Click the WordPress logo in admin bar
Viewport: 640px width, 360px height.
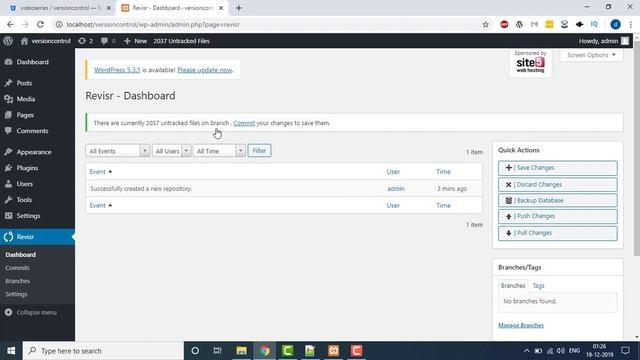pos(8,41)
